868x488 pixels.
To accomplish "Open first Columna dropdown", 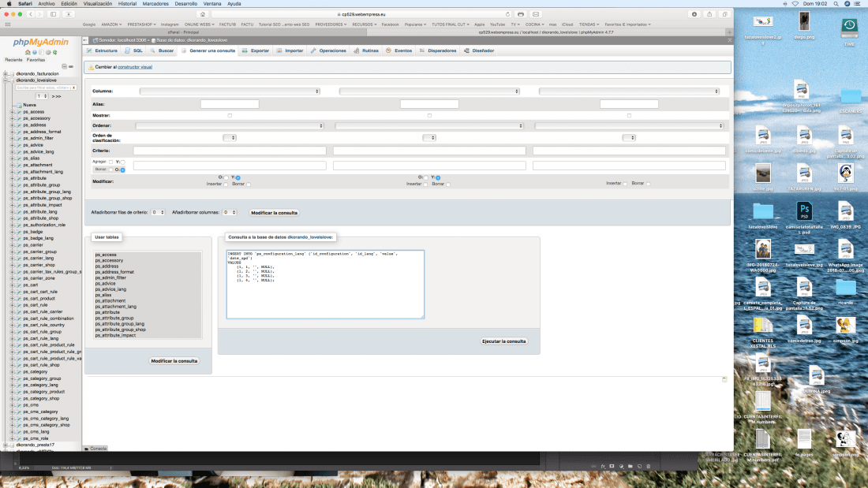I will pyautogui.click(x=230, y=91).
